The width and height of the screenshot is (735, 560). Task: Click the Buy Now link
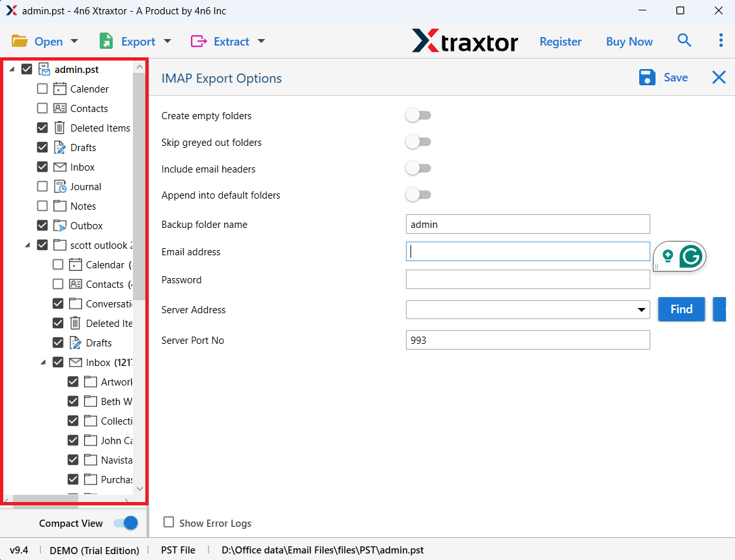click(629, 41)
